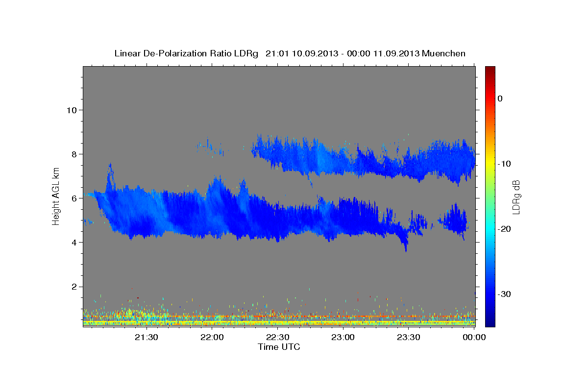Click the height tick label '4'
588x392 pixels.
pyautogui.click(x=73, y=242)
